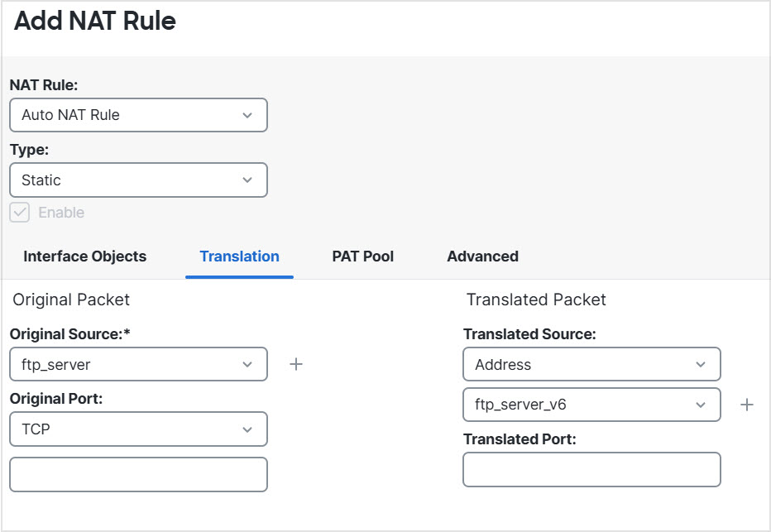Image resolution: width=771 pixels, height=532 pixels.
Task: Click the plus icon beside Original Source
Action: coord(296,364)
